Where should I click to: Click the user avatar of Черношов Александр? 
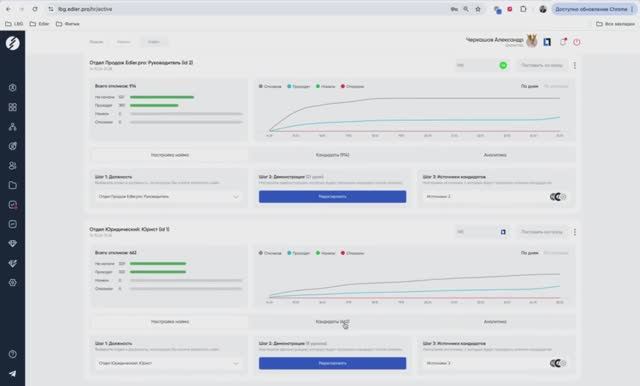532,40
